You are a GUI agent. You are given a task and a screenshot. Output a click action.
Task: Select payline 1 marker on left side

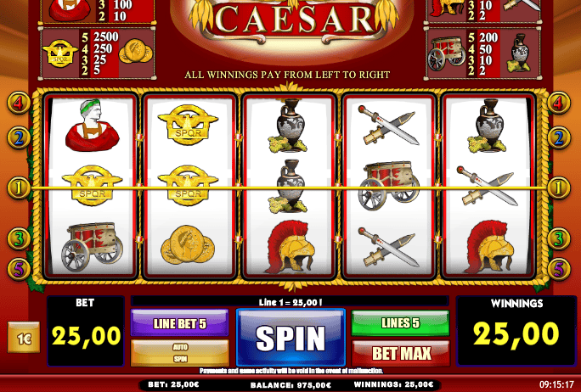pos(18,188)
